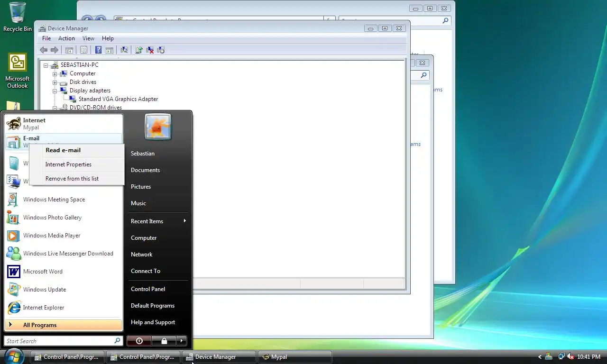The width and height of the screenshot is (607, 364).
Task: Click the Disable device down-arrow toolbar icon
Action: (x=161, y=50)
